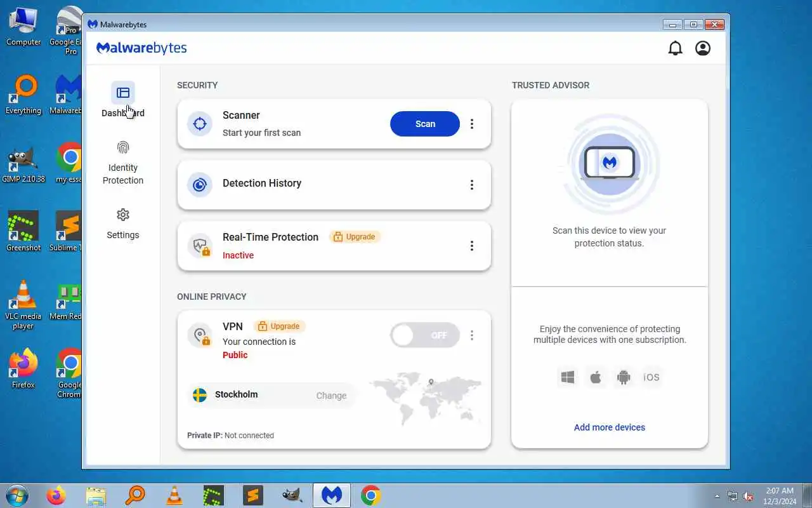Screen dimensions: 812x508
Task: Click the red Public connection status
Action: point(235,355)
